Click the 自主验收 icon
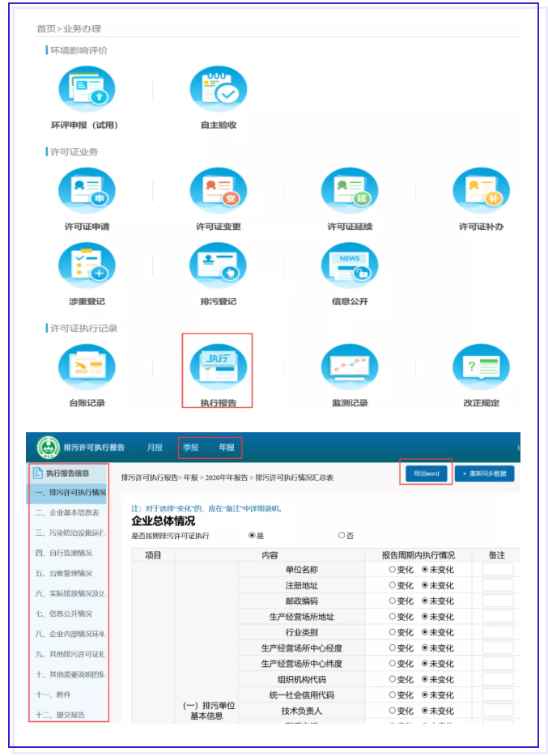The image size is (548, 756). 218,90
